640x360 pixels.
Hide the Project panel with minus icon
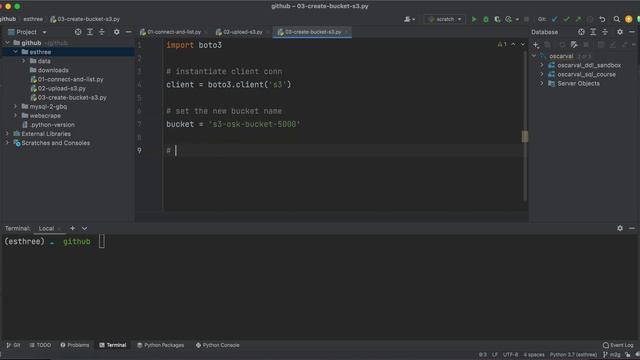[x=128, y=32]
